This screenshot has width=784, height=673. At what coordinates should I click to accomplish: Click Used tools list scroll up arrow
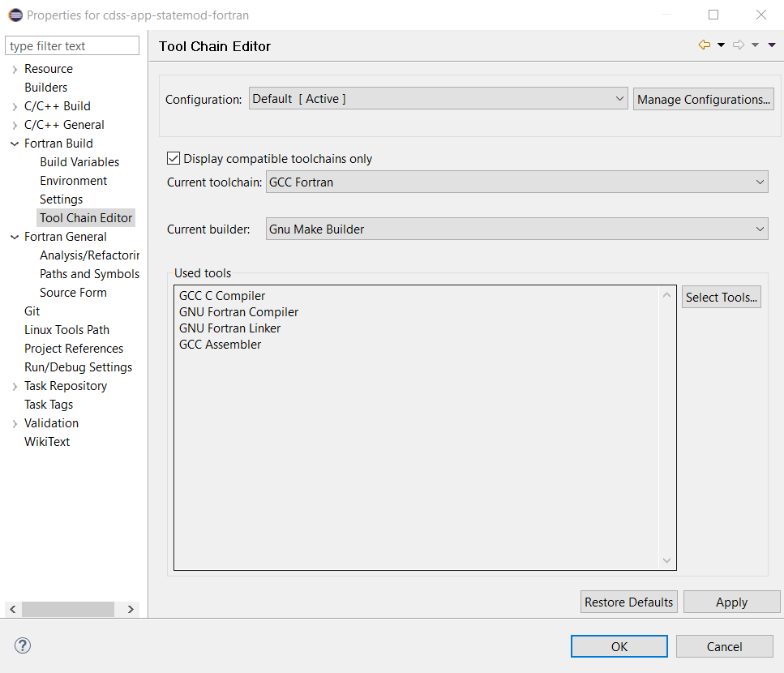(666, 295)
